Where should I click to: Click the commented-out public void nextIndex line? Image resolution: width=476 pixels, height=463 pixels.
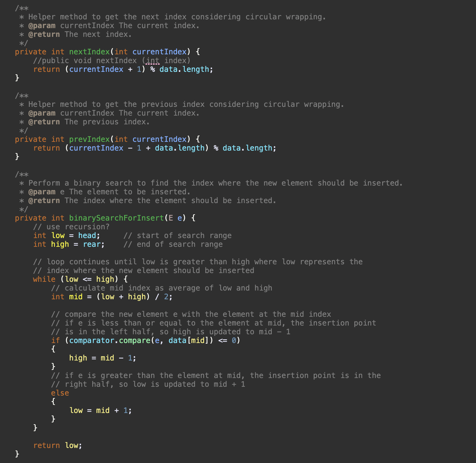pyautogui.click(x=112, y=60)
